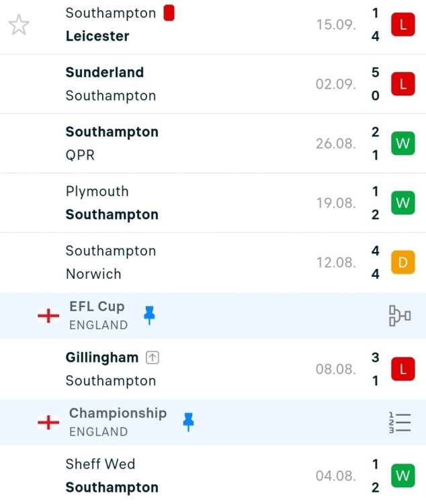This screenshot has height=504, width=426.
Task: Open the Gillingham team name
Action: [102, 358]
